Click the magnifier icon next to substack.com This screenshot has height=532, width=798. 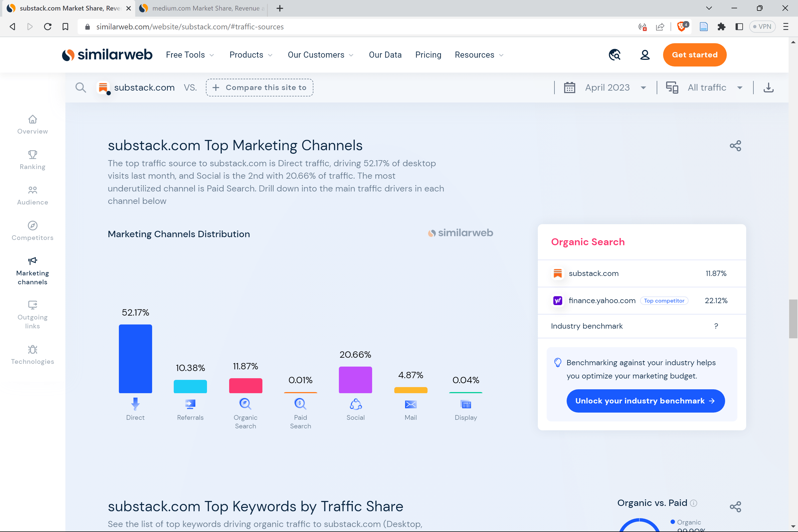click(x=81, y=88)
